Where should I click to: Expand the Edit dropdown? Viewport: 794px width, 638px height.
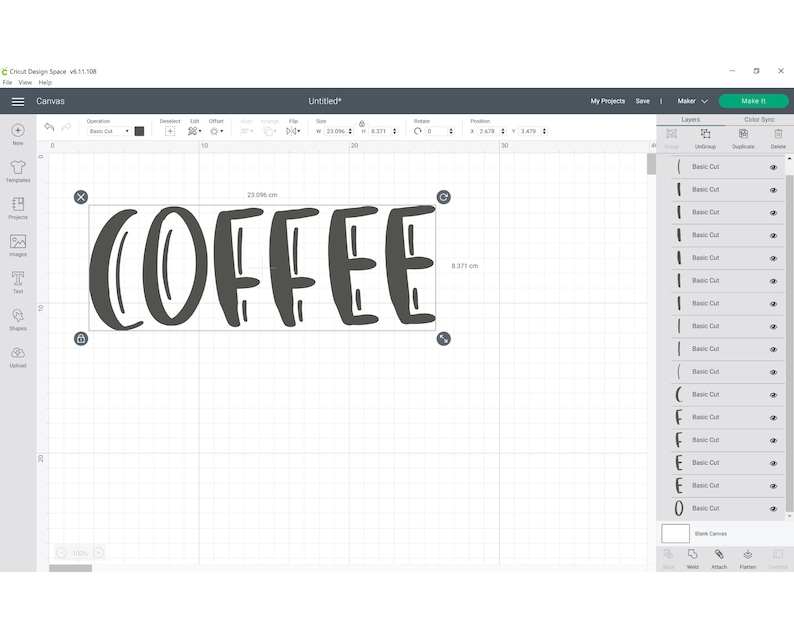(194, 131)
